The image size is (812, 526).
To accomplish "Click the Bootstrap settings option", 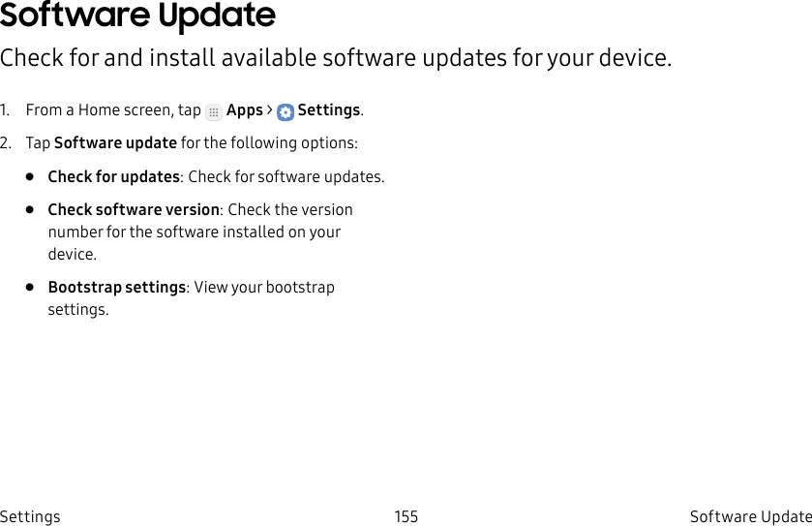I will 117,288.
